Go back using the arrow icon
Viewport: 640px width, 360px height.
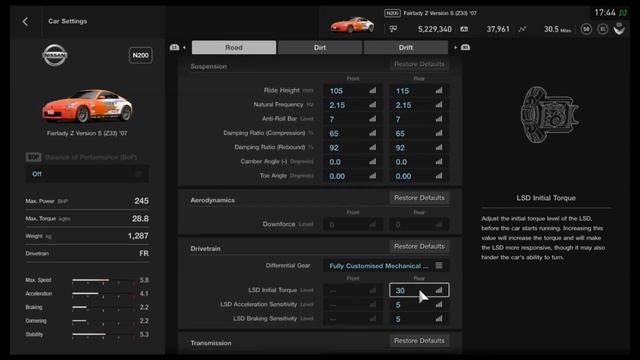tap(25, 21)
